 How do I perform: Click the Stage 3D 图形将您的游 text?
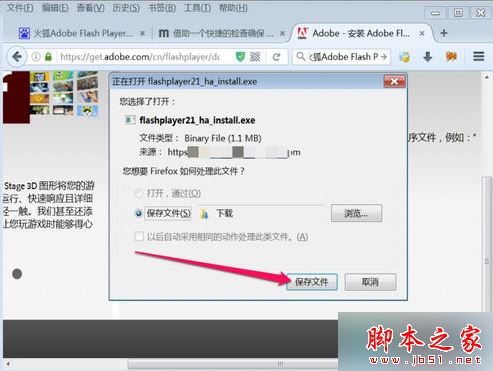(x=49, y=186)
